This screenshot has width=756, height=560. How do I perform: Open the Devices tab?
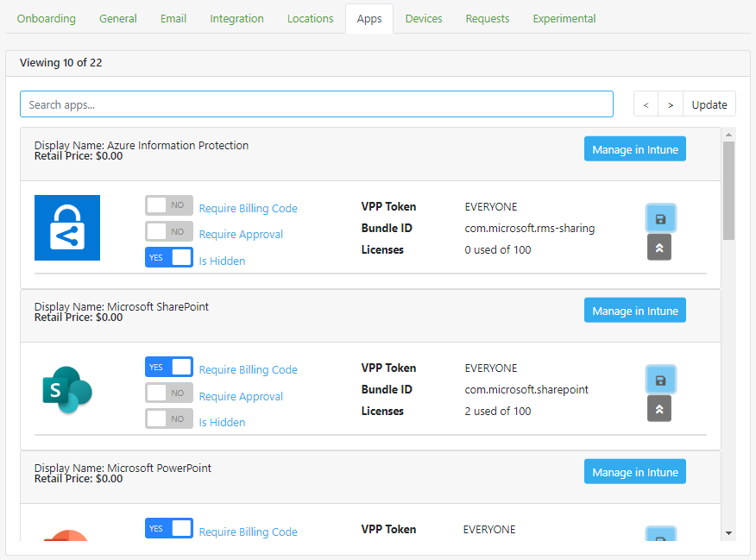point(424,19)
